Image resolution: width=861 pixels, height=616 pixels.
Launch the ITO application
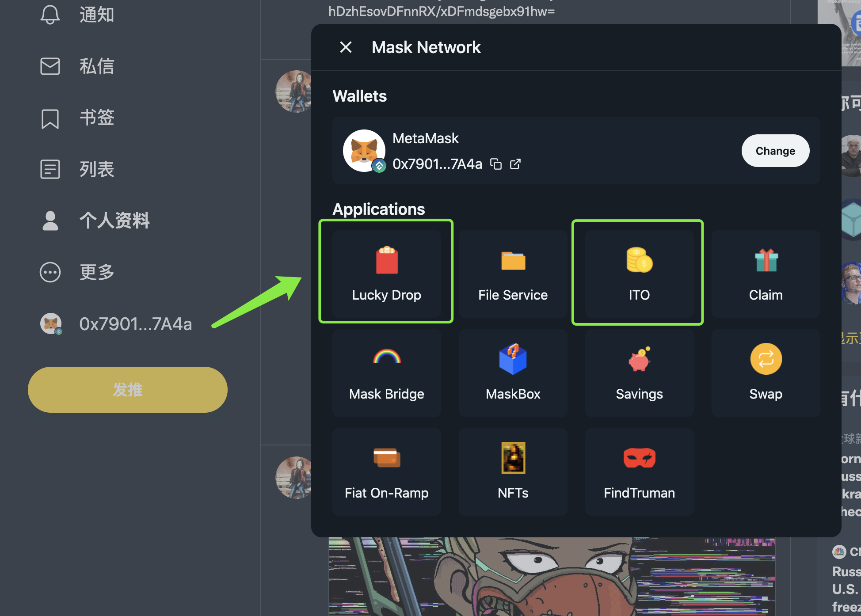pos(639,274)
